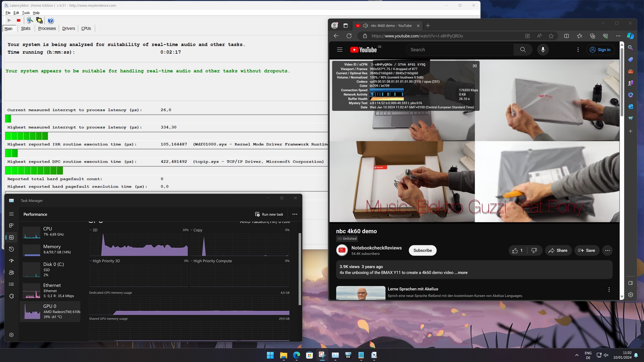Open Details list icon in Task Manager sidebar
644x362 pixels.
pos(11,284)
